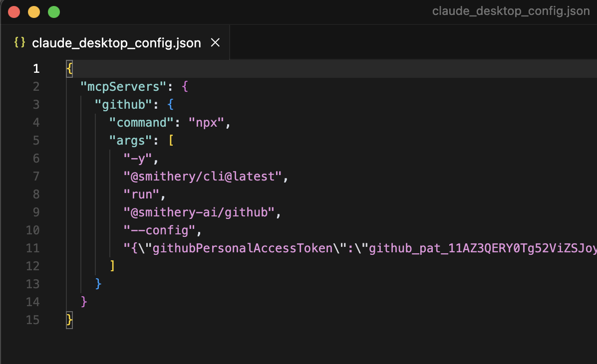The width and height of the screenshot is (597, 364).
Task: Click the blue opening brace after "github"
Action: point(171,105)
